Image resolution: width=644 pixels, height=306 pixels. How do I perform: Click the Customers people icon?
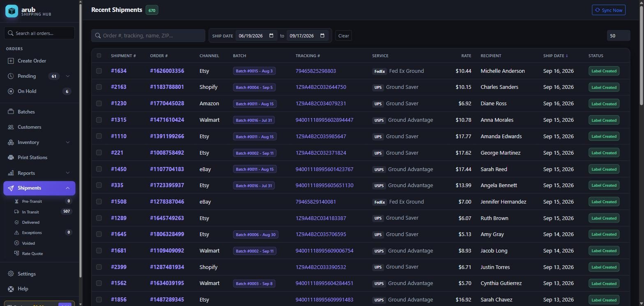point(11,127)
